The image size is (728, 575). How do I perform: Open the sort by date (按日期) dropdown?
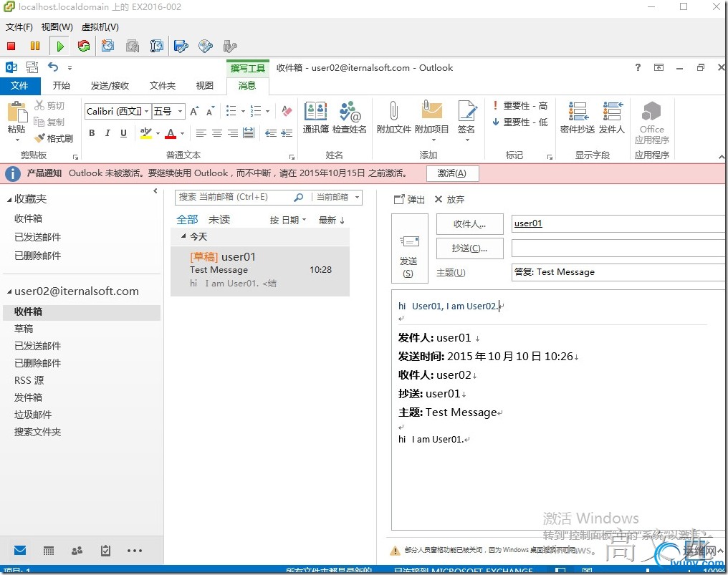click(288, 220)
